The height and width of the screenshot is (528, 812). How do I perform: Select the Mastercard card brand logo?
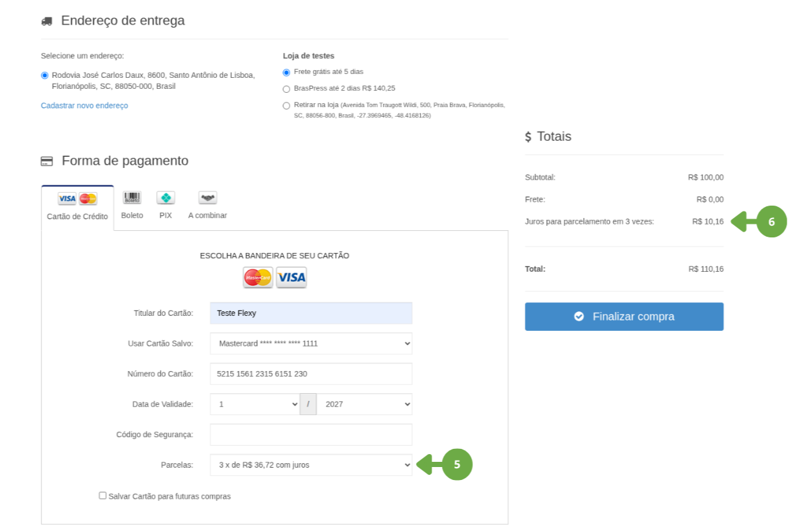tap(258, 278)
